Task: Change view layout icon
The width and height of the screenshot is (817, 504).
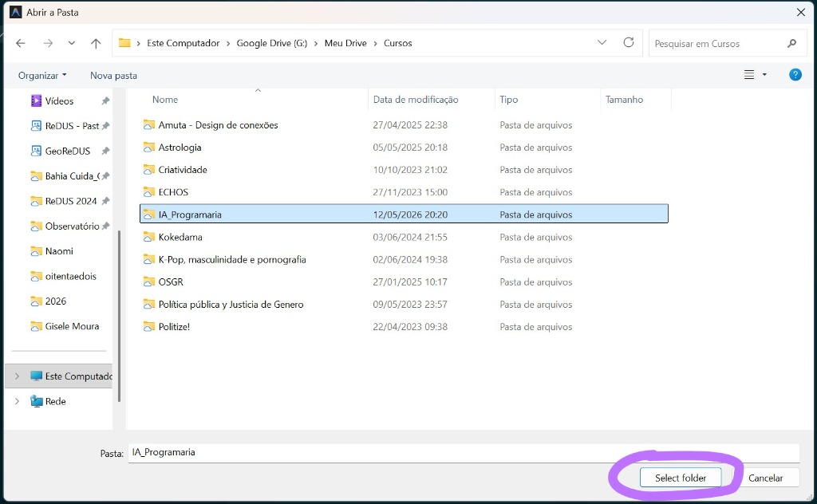Action: click(749, 75)
